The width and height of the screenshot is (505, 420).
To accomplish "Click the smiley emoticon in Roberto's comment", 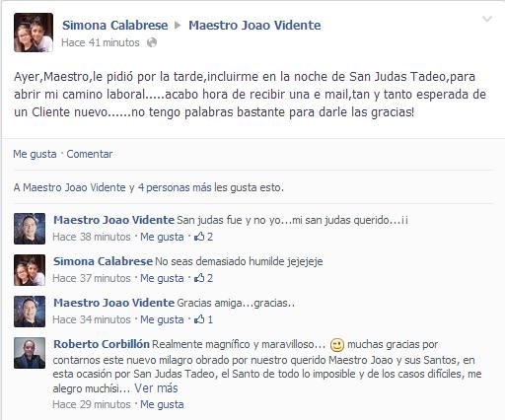I will point(336,345).
